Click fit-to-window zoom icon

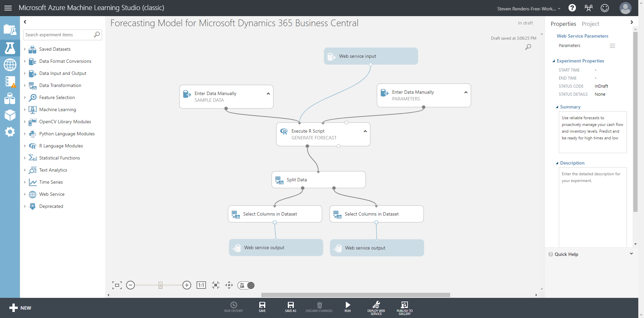point(117,285)
